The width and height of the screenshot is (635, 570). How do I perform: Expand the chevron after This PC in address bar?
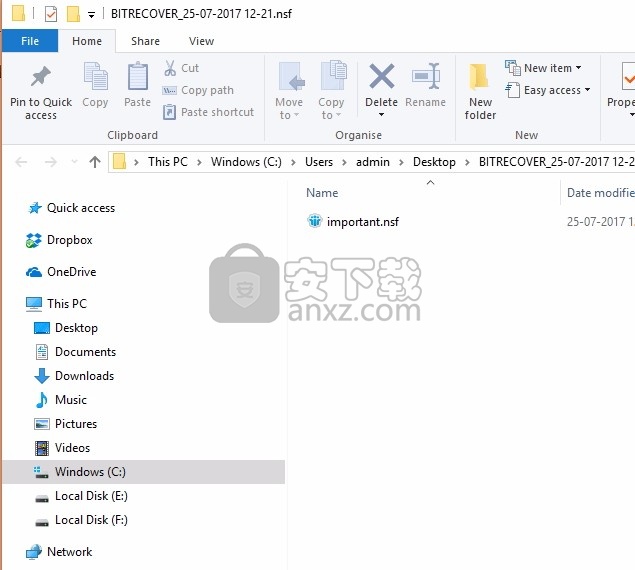pos(199,162)
